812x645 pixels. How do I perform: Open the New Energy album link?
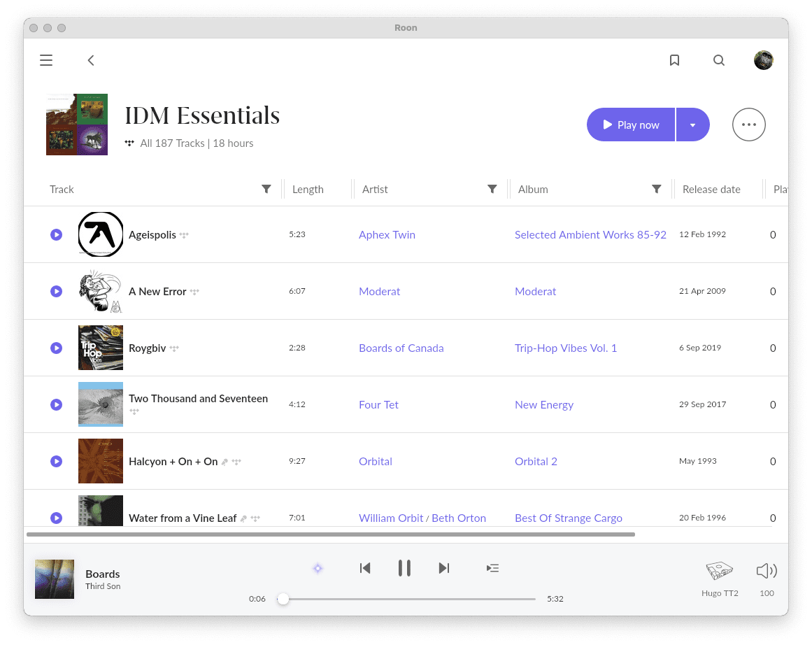tap(543, 404)
